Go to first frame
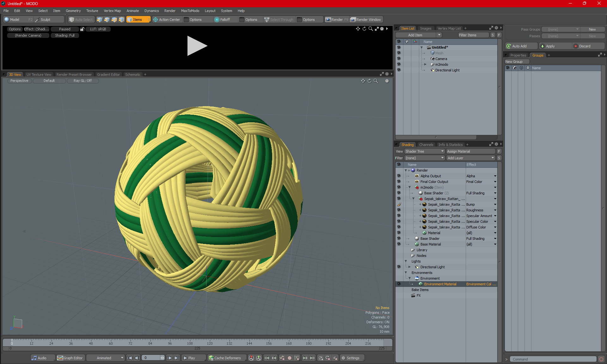Screen dimensions: 607x364 coord(129,358)
